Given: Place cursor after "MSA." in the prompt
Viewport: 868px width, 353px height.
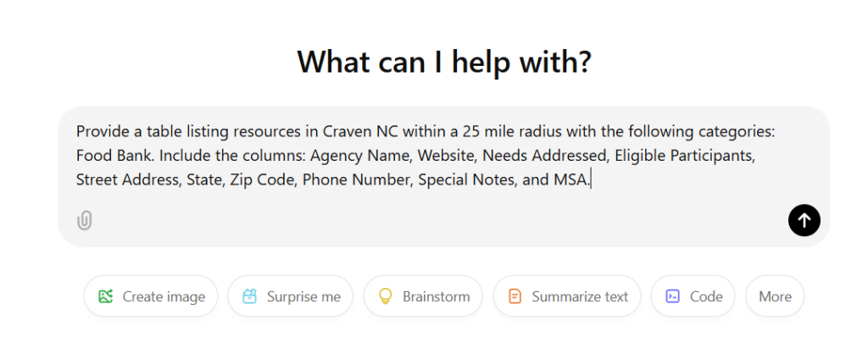Looking at the screenshot, I should [590, 179].
